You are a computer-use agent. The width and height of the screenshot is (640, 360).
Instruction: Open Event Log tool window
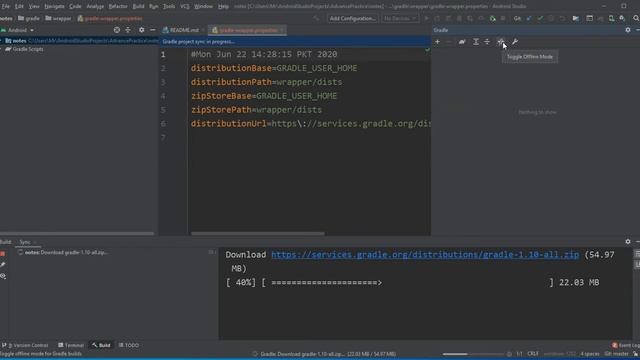626,345
